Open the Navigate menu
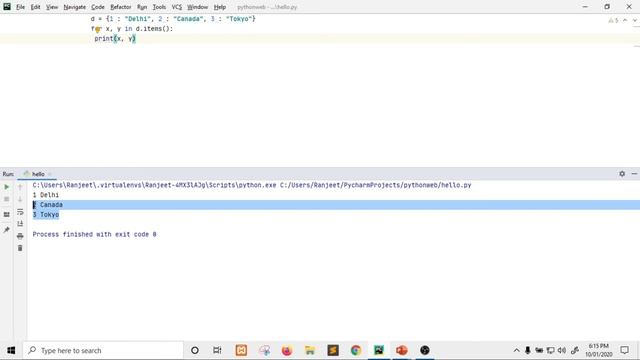 pos(75,7)
